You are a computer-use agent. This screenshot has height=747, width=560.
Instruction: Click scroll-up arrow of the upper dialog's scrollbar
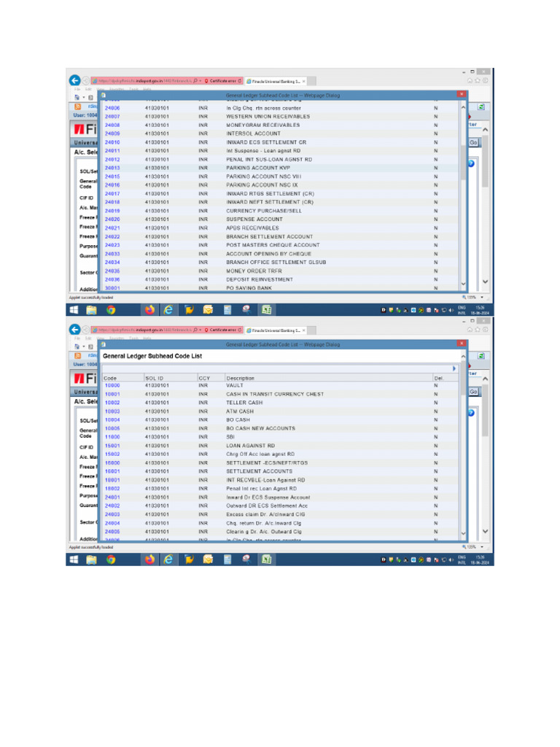coord(463,108)
